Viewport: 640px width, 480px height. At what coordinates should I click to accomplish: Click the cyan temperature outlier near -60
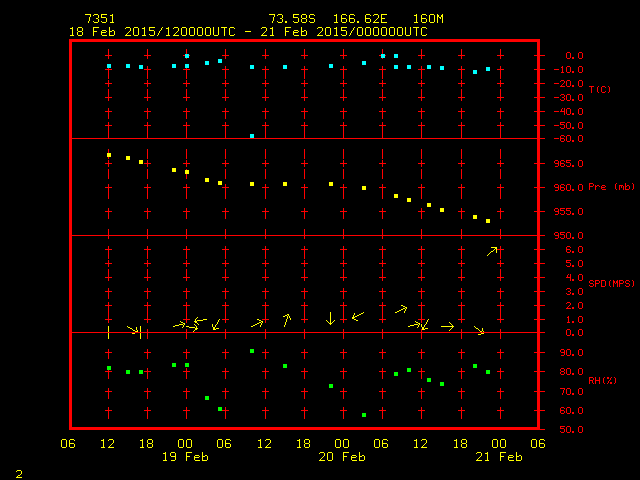[x=252, y=135]
